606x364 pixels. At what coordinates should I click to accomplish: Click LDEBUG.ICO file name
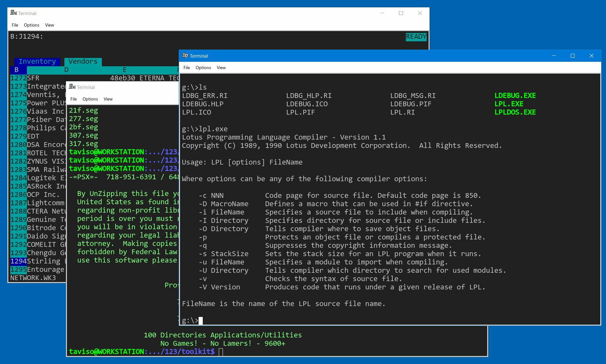(307, 104)
